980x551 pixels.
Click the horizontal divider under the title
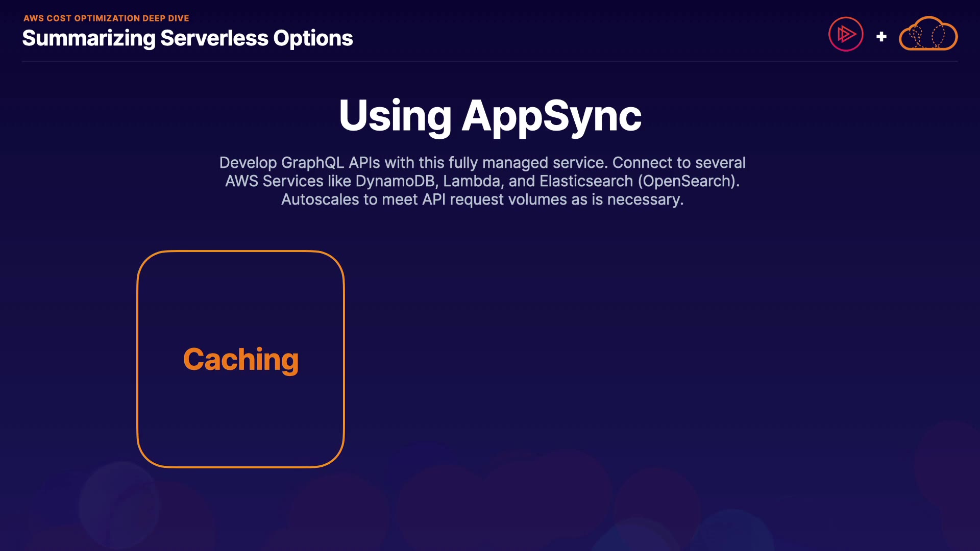[490, 61]
